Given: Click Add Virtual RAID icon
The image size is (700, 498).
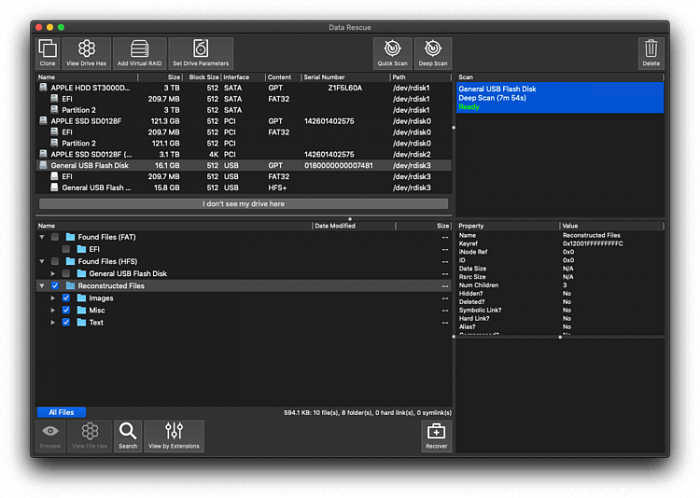Looking at the screenshot, I should [x=139, y=53].
